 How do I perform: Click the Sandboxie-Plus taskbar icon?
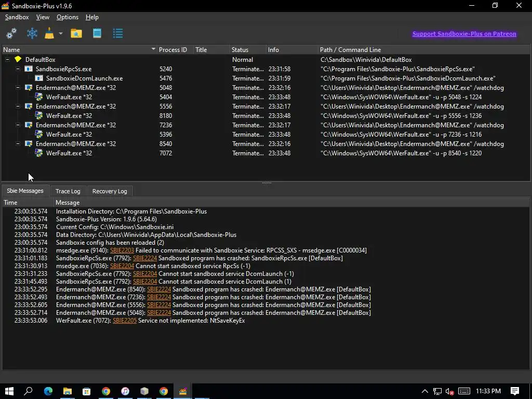click(x=183, y=391)
